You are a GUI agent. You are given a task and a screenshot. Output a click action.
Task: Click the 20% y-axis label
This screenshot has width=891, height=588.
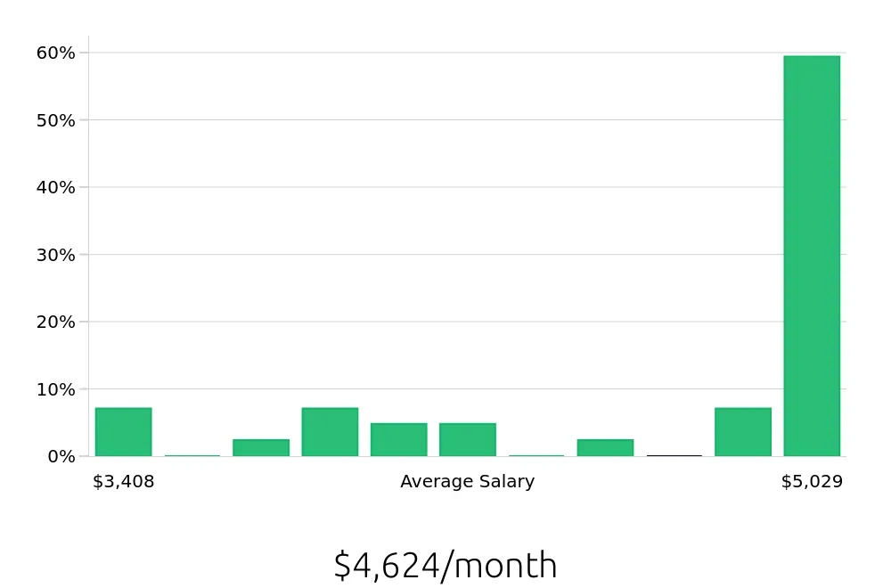pyautogui.click(x=55, y=323)
